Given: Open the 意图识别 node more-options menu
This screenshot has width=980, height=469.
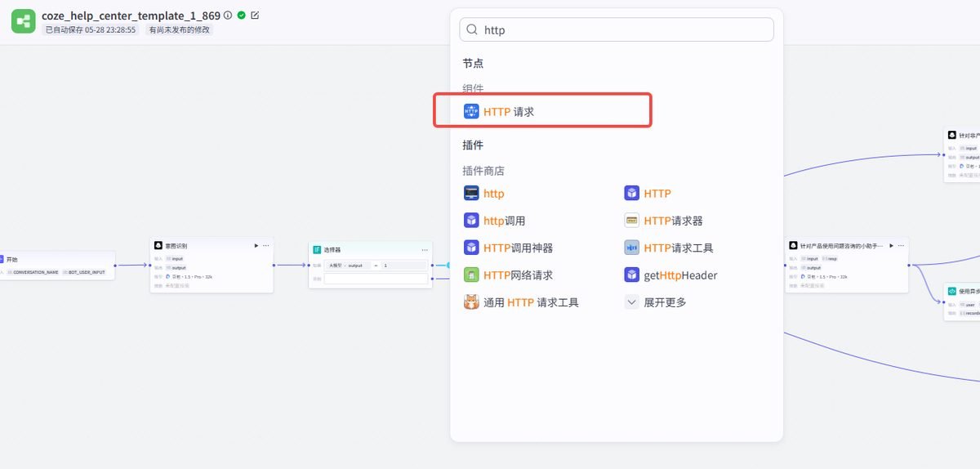Looking at the screenshot, I should click(x=265, y=245).
